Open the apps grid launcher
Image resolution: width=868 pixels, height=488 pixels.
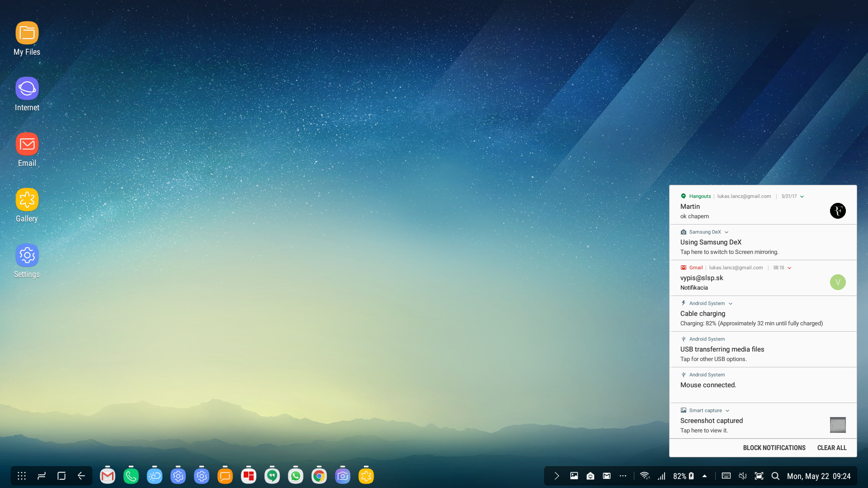(22, 476)
